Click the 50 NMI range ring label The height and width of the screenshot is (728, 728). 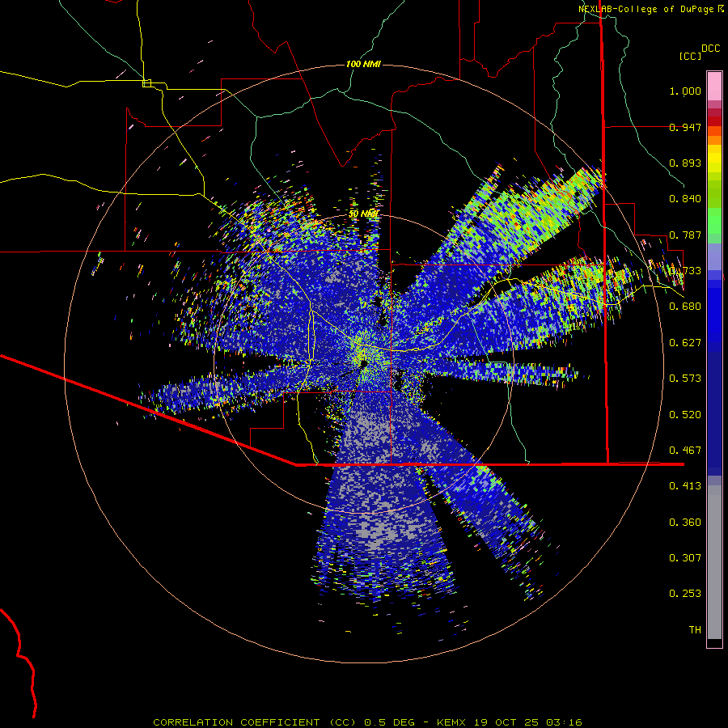(x=363, y=214)
